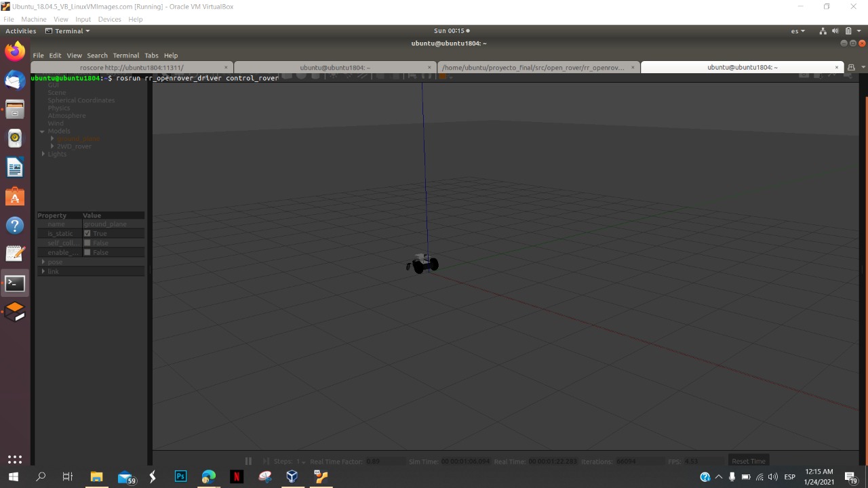Select the Terminal icon in the dock
This screenshot has height=488, width=868.
tap(15, 283)
